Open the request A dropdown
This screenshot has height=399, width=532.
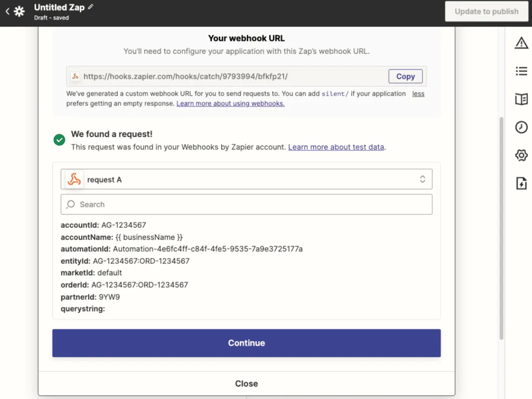422,179
